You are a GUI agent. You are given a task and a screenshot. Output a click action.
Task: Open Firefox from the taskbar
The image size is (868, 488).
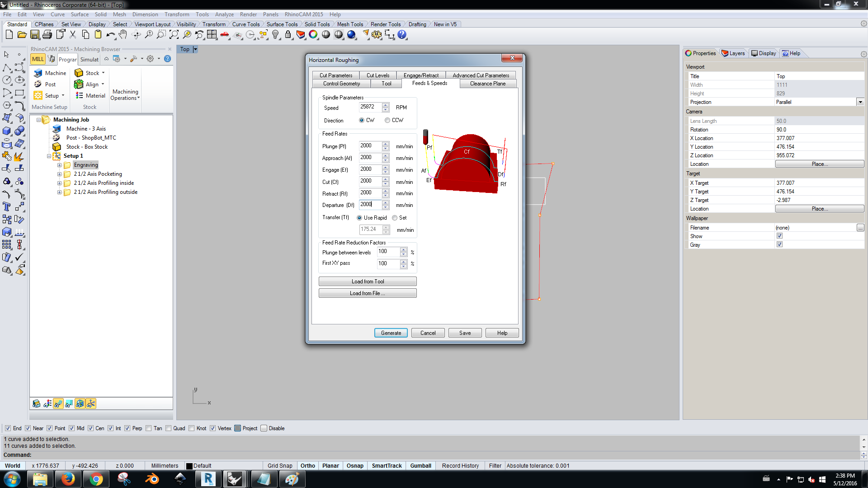(x=68, y=479)
